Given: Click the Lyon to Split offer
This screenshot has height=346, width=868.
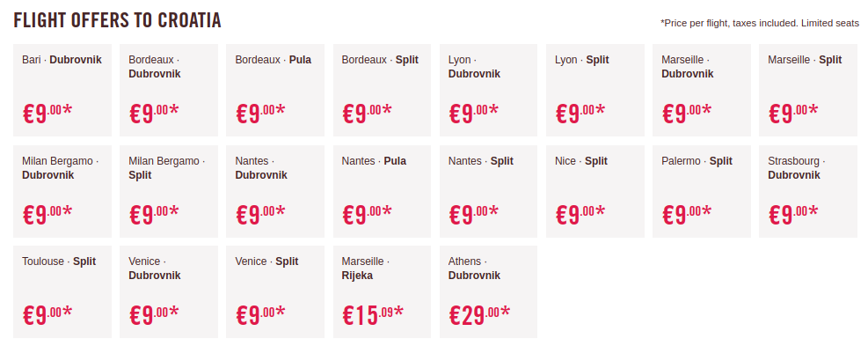Looking at the screenshot, I should [x=595, y=91].
